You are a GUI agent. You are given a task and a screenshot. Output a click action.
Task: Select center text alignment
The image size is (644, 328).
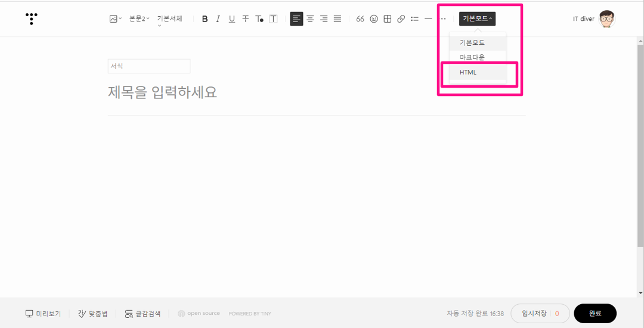tap(310, 19)
